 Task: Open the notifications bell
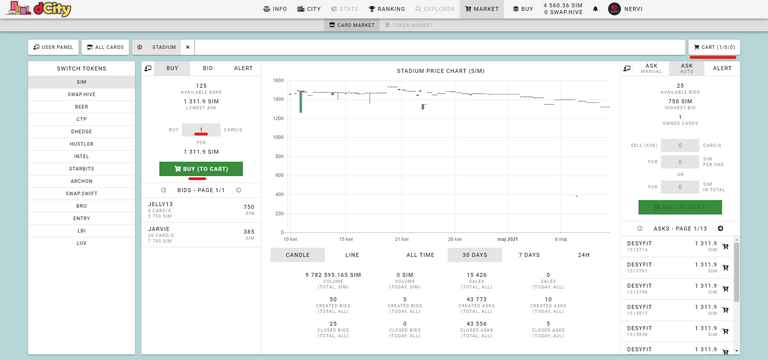click(x=596, y=9)
